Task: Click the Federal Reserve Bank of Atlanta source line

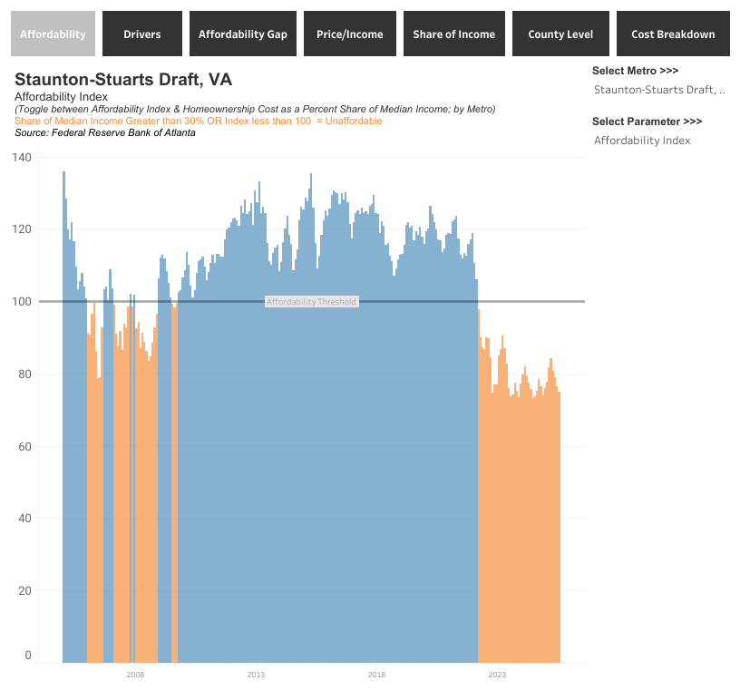Action: (x=105, y=132)
